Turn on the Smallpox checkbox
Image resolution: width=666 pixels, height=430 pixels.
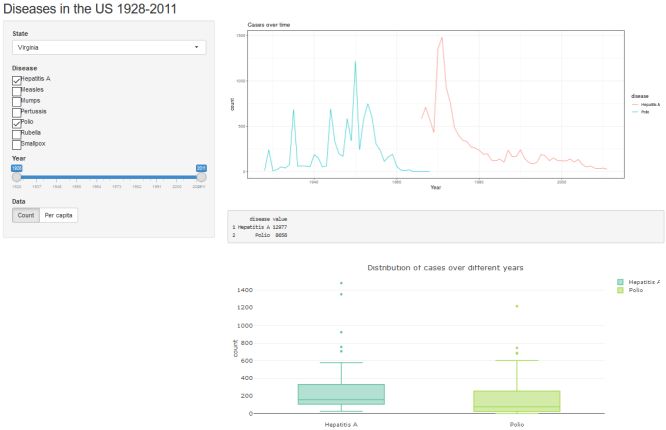[17, 145]
